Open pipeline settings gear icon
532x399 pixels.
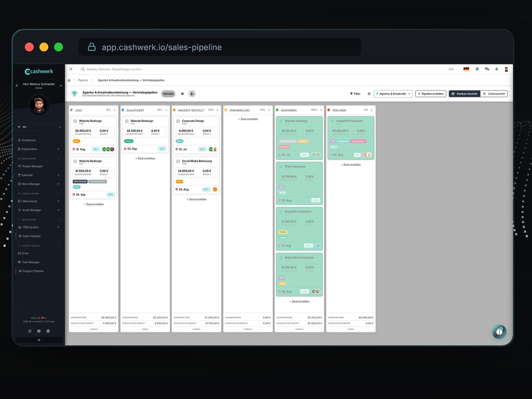[182, 94]
